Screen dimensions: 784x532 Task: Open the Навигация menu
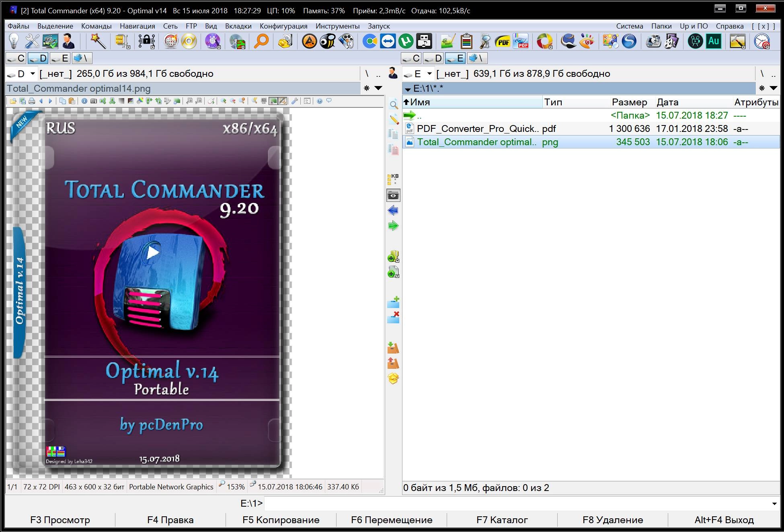click(138, 26)
